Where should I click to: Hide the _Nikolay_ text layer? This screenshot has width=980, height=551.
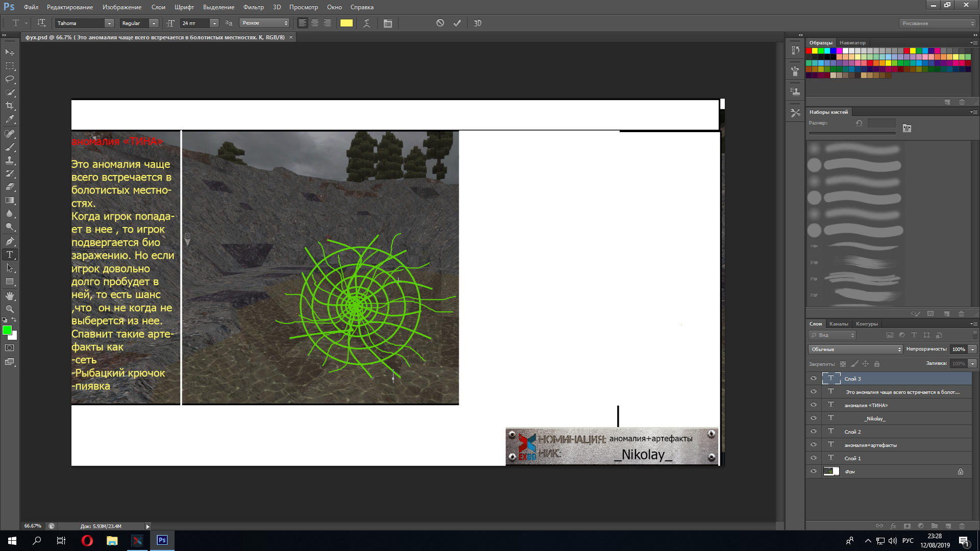[814, 418]
